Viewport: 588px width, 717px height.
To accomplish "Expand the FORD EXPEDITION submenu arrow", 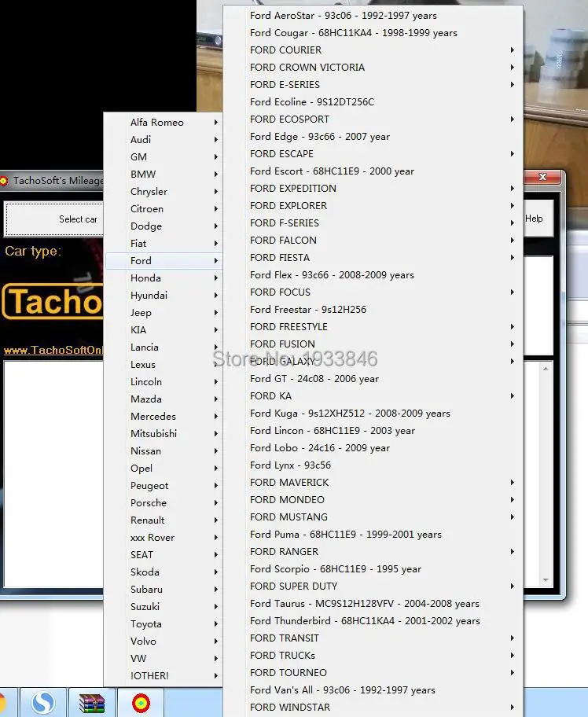I will tap(512, 189).
